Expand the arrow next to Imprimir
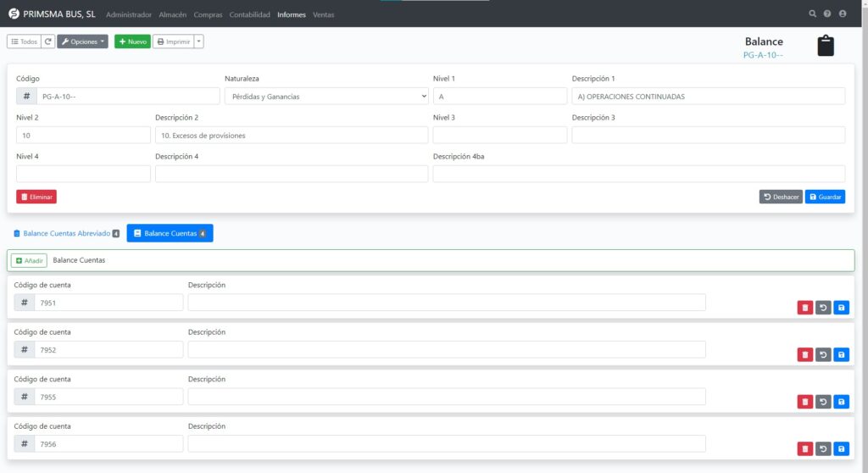Viewport: 868px width, 473px height. tap(199, 42)
